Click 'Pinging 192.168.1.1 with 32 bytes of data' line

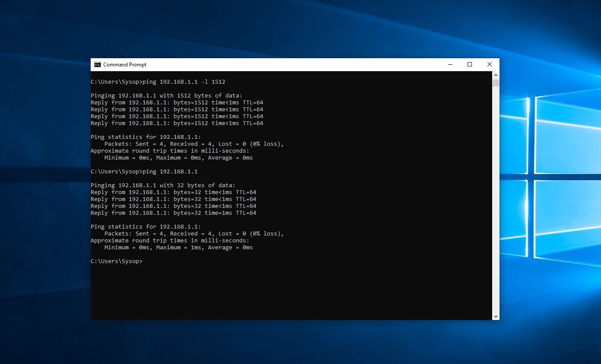[x=163, y=185]
